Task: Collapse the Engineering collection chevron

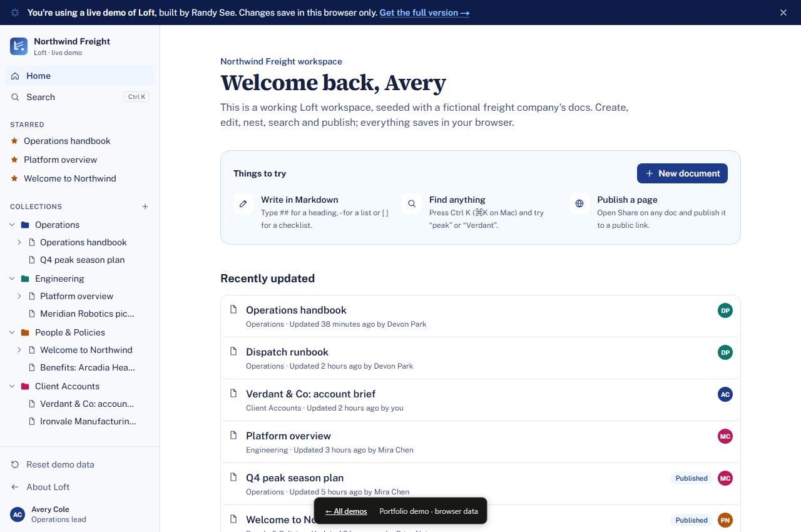Action: point(12,279)
